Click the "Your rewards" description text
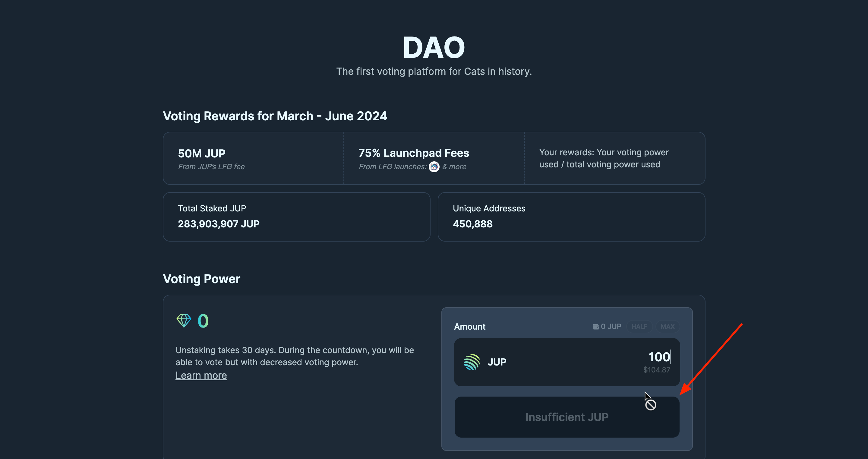The height and width of the screenshot is (459, 868). [604, 158]
